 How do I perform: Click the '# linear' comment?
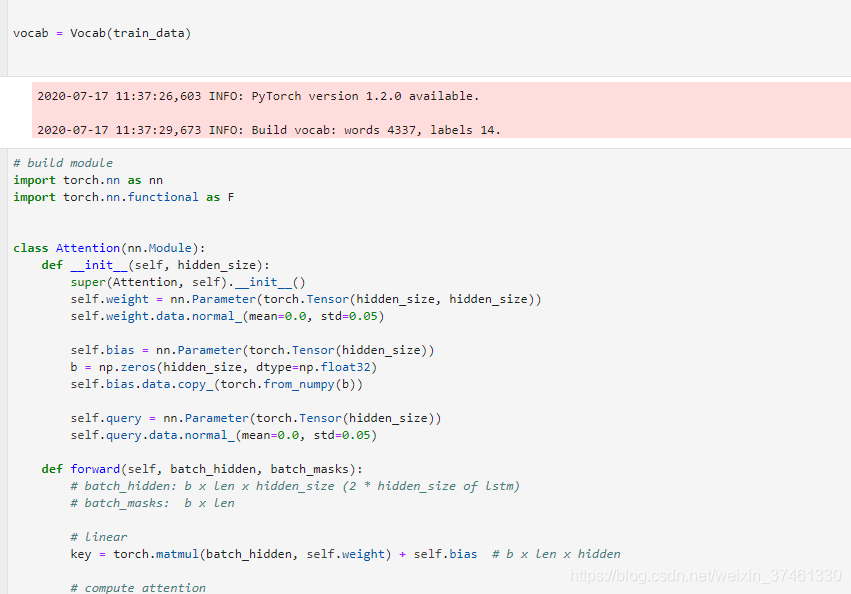click(x=99, y=537)
